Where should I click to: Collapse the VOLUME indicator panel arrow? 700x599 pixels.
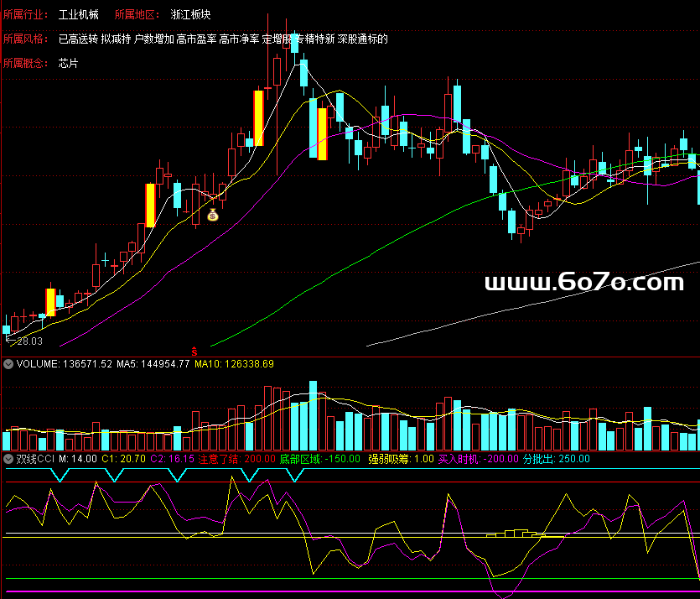(8, 364)
